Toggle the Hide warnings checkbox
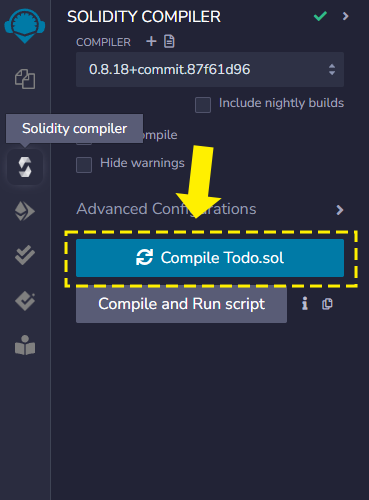This screenshot has width=369, height=500. [84, 165]
